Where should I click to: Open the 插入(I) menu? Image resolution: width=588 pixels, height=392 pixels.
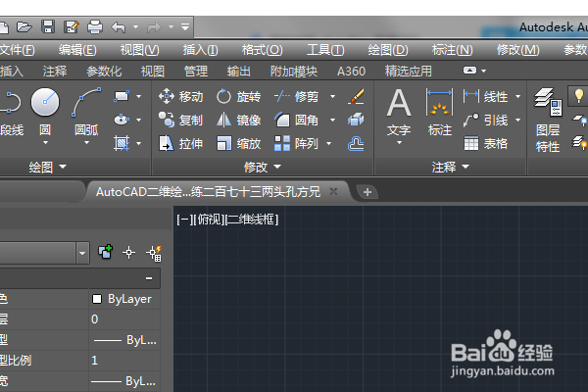pos(200,50)
